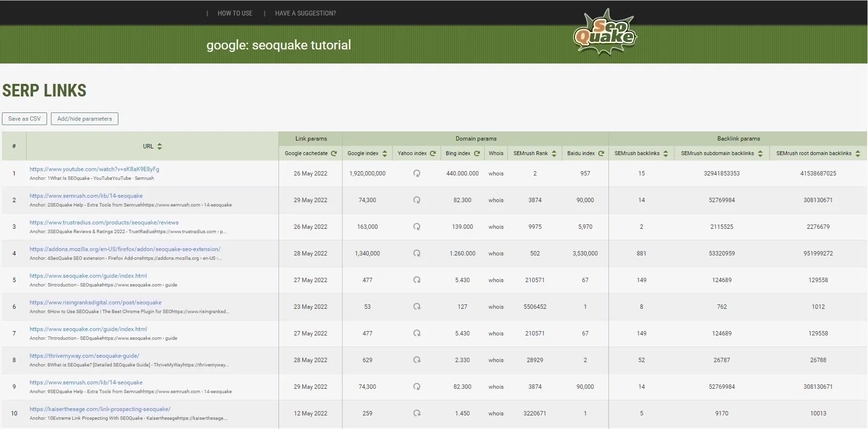868x429 pixels.
Task: Load Yahoo index for risingranksdigital.com row
Action: click(416, 307)
